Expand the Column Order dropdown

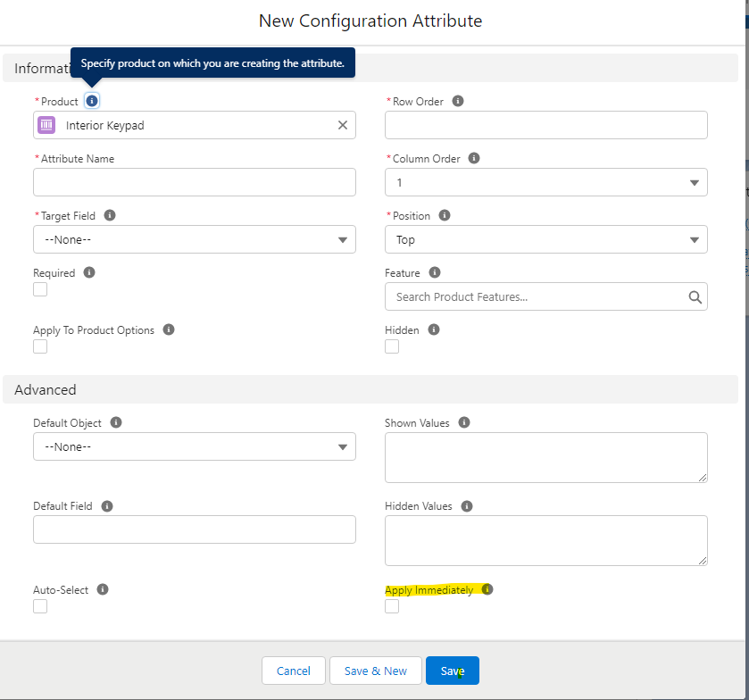pyautogui.click(x=545, y=182)
